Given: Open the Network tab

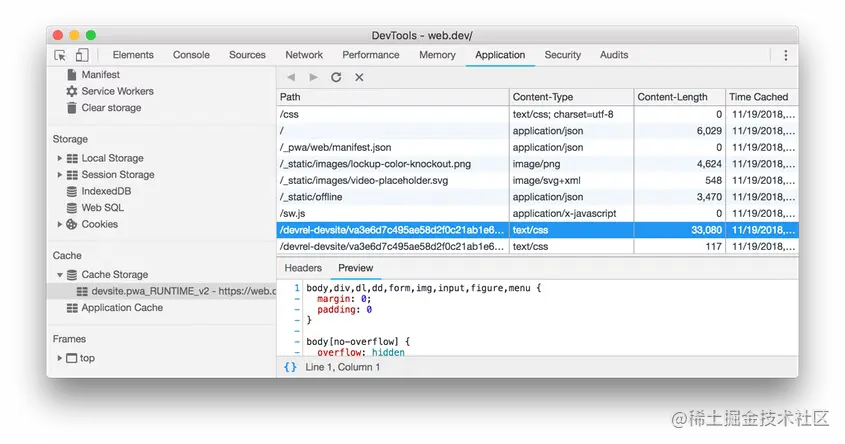Looking at the screenshot, I should tap(304, 55).
